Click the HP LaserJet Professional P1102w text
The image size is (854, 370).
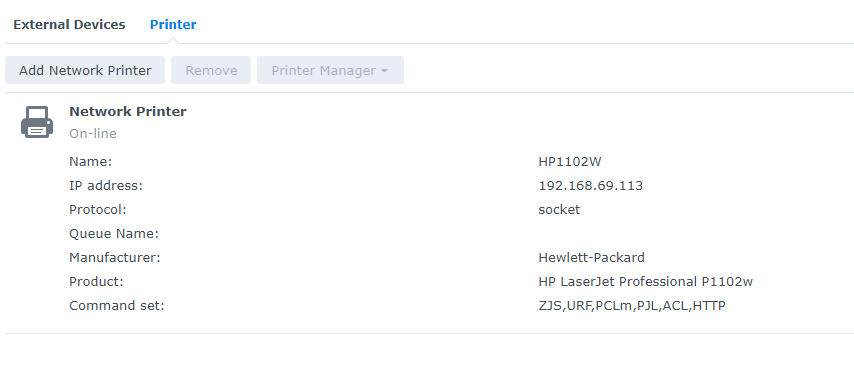coord(645,281)
